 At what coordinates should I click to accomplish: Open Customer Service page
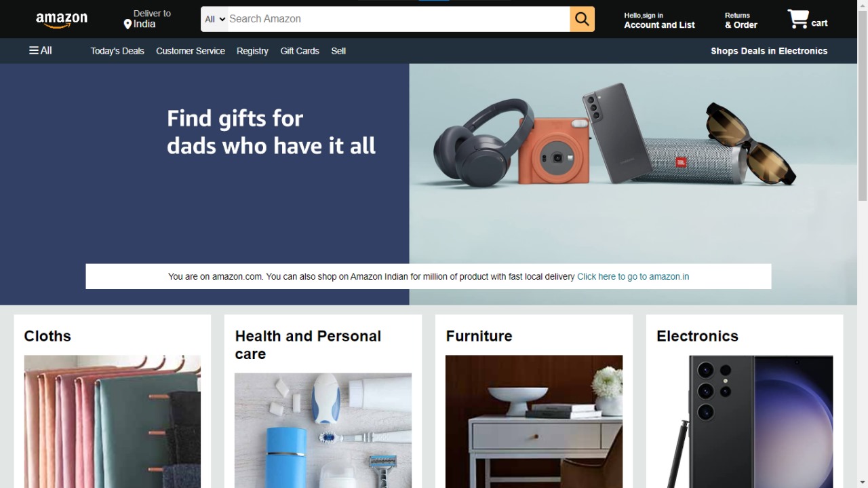[191, 51]
